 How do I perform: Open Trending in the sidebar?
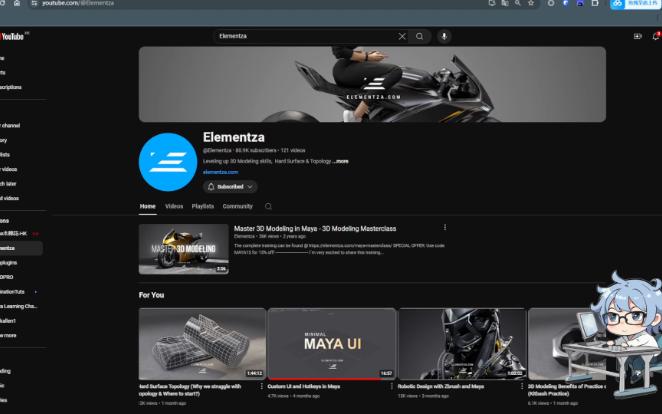[x=5, y=371]
